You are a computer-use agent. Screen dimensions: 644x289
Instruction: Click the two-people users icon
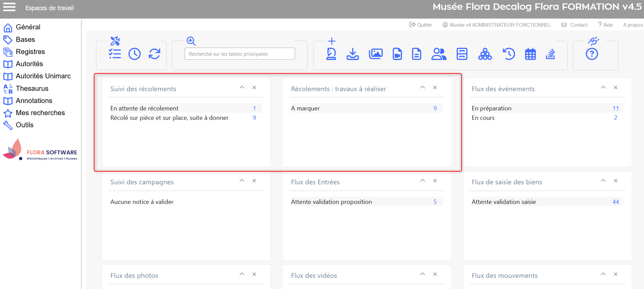[x=439, y=54]
